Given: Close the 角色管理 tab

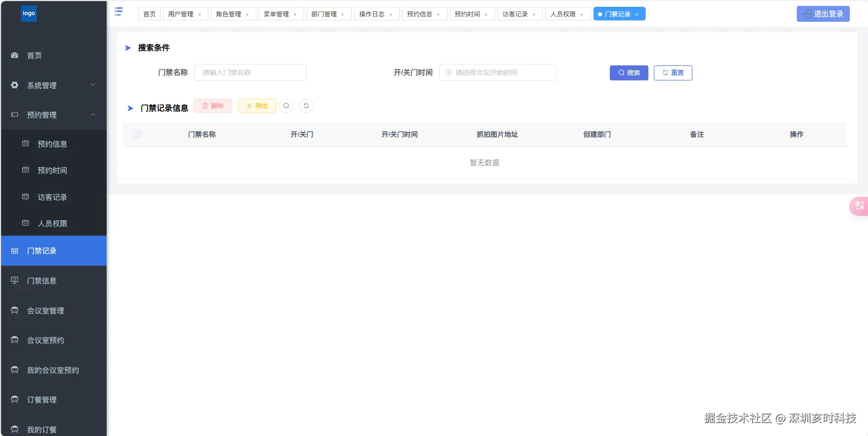Looking at the screenshot, I should (x=247, y=15).
